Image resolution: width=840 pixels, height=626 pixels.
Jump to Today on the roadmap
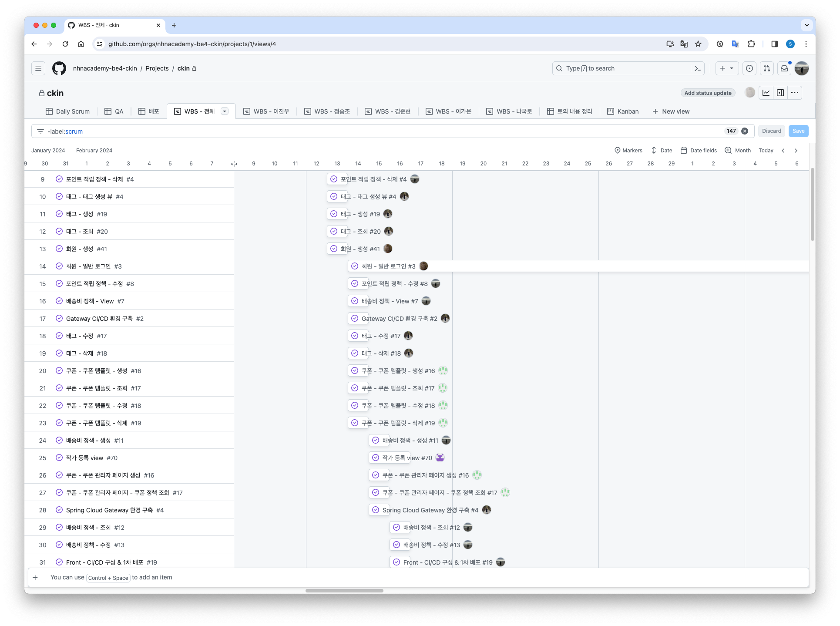point(766,151)
